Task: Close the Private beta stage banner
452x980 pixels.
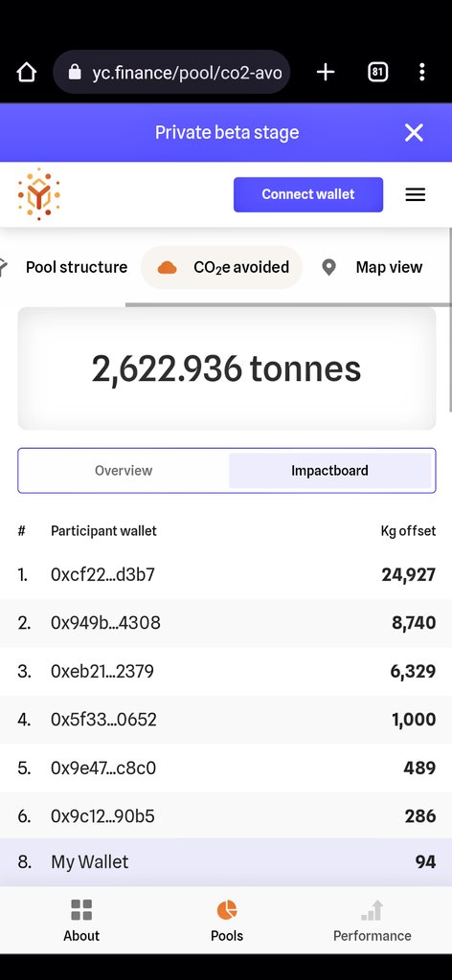Action: coord(414,132)
